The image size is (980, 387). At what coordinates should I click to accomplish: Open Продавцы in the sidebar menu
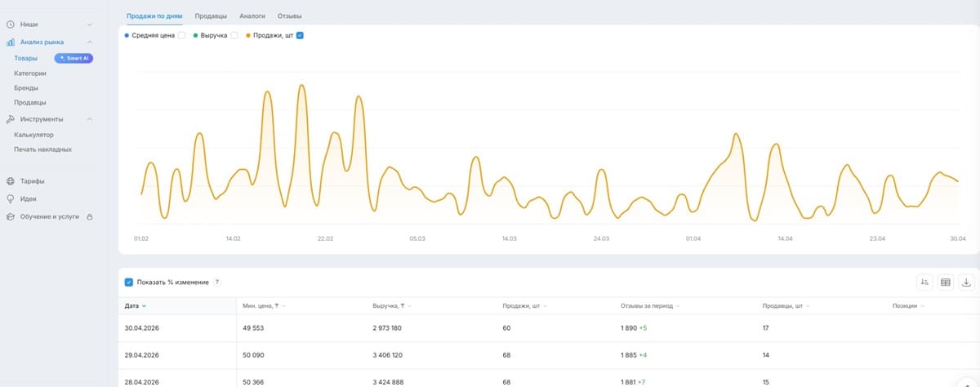pos(29,102)
